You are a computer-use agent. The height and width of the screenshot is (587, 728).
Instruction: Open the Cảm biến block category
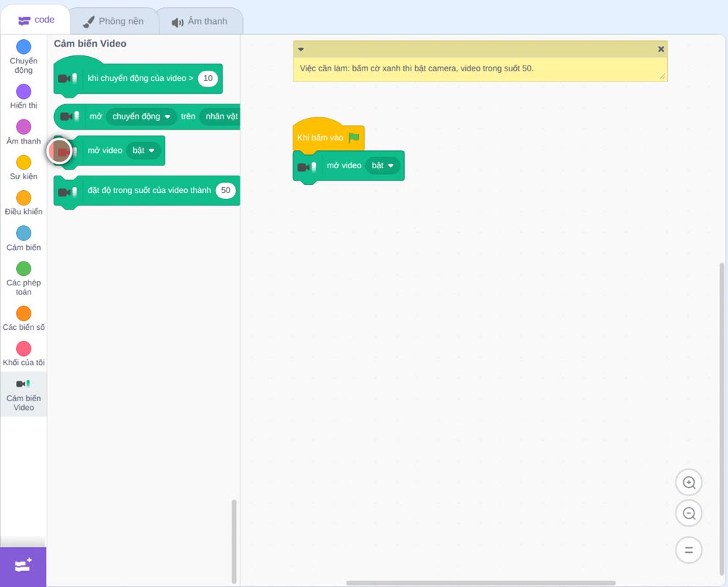(23, 239)
